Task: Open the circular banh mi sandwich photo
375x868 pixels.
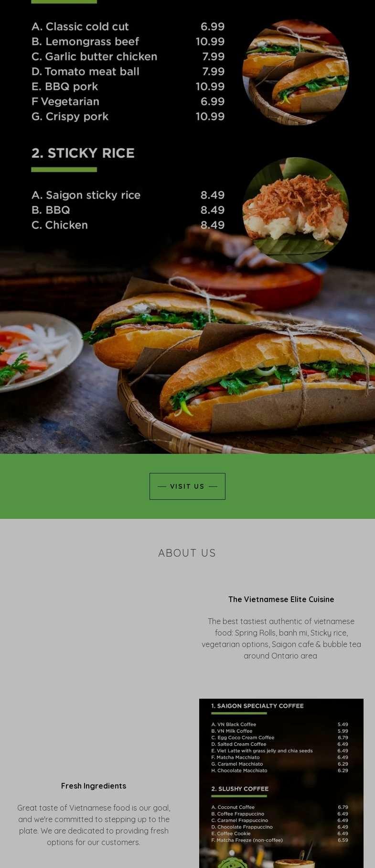Action: [x=296, y=72]
